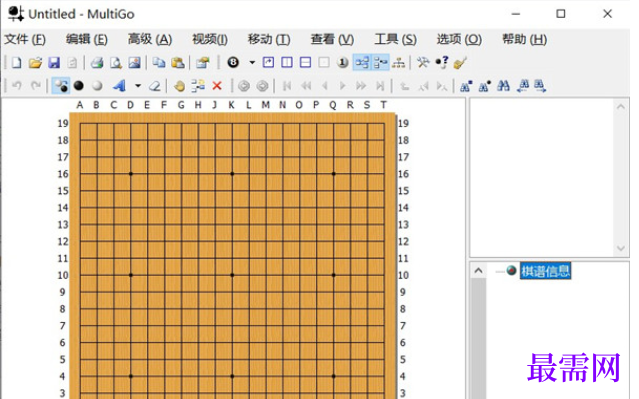Viewport: 639px width, 399px height.
Task: Delete with the red X icon
Action: point(217,86)
